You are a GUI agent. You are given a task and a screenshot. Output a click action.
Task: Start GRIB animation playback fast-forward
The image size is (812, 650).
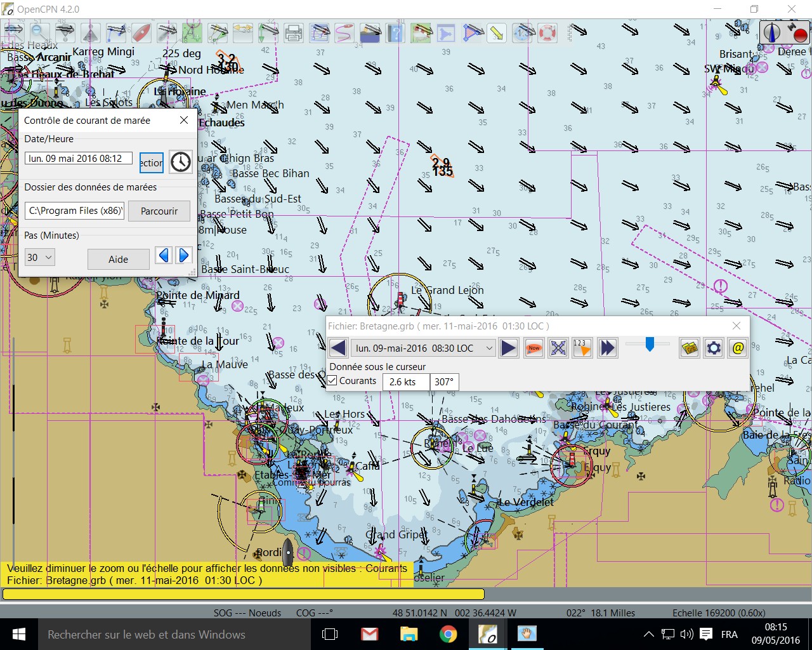coord(608,348)
